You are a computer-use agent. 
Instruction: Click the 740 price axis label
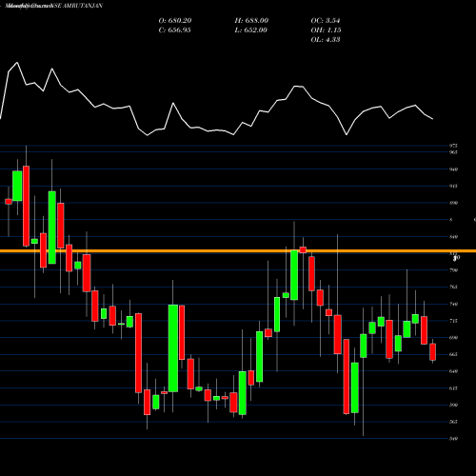[x=453, y=304]
